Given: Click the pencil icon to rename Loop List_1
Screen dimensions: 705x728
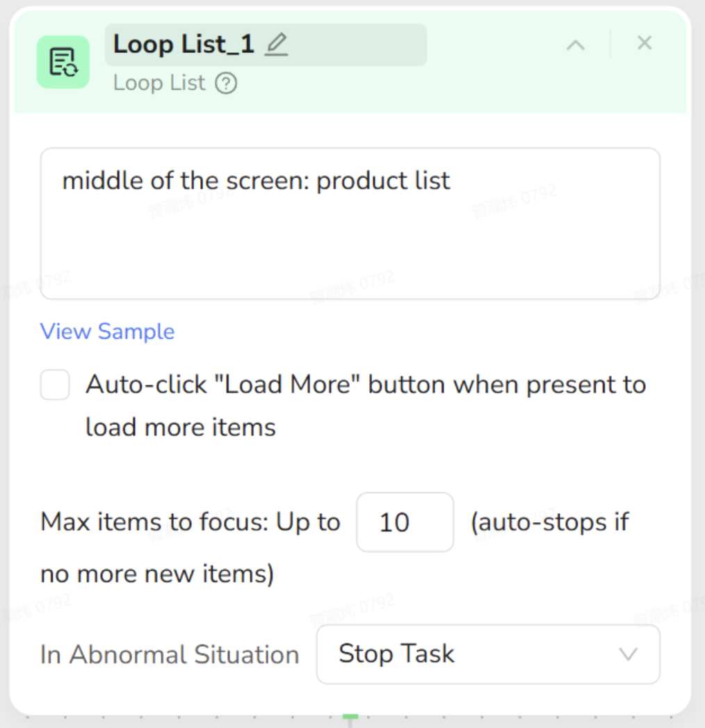Looking at the screenshot, I should [x=276, y=45].
